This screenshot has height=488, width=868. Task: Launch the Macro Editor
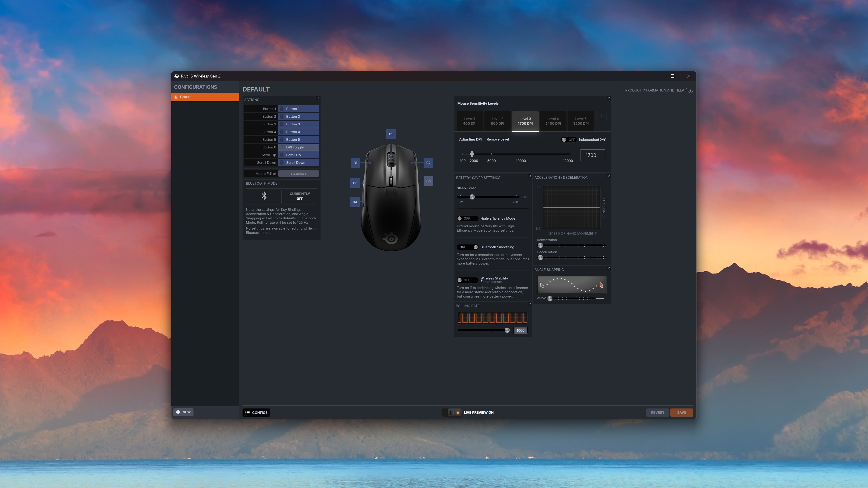299,174
